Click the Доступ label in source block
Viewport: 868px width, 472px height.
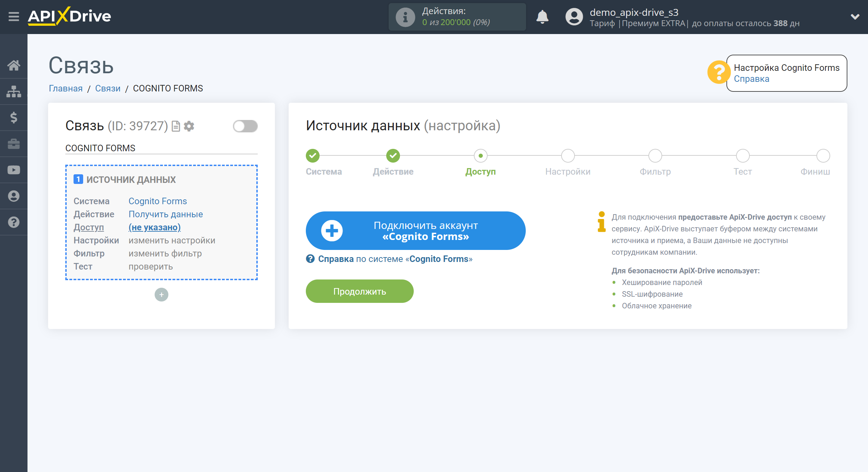tap(89, 227)
